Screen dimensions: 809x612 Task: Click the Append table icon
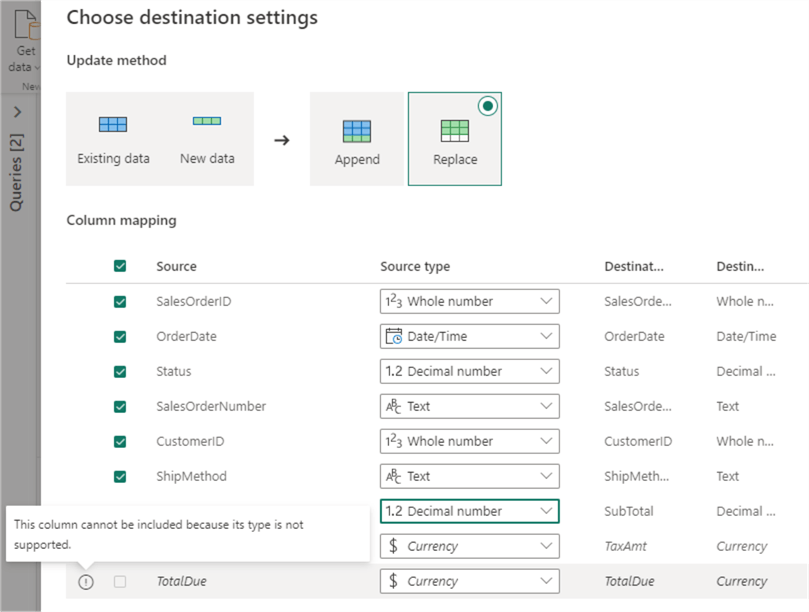tap(357, 131)
